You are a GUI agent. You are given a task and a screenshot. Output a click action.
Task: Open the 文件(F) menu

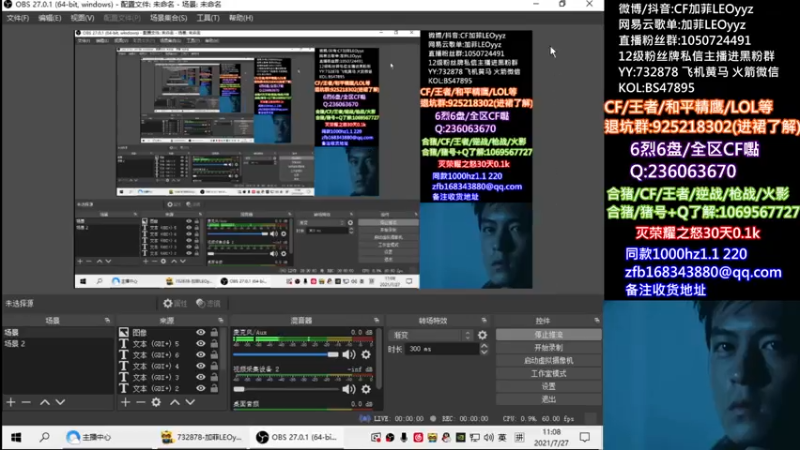pyautogui.click(x=18, y=18)
